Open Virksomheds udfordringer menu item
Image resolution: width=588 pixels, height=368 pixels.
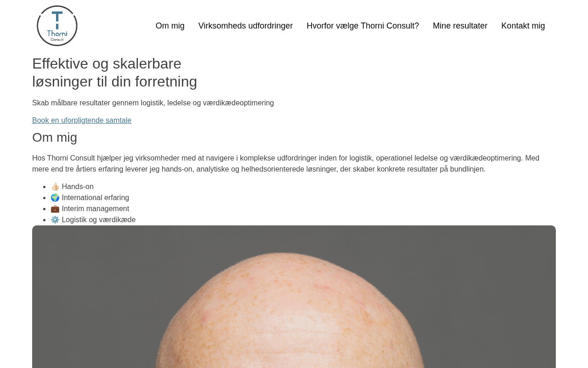245,26
